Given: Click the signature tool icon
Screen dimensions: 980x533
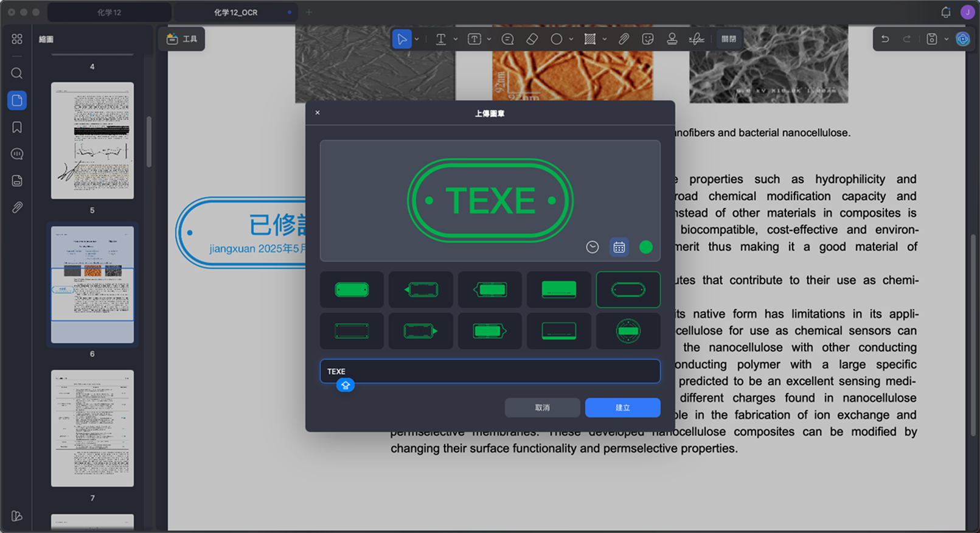Looking at the screenshot, I should [697, 39].
